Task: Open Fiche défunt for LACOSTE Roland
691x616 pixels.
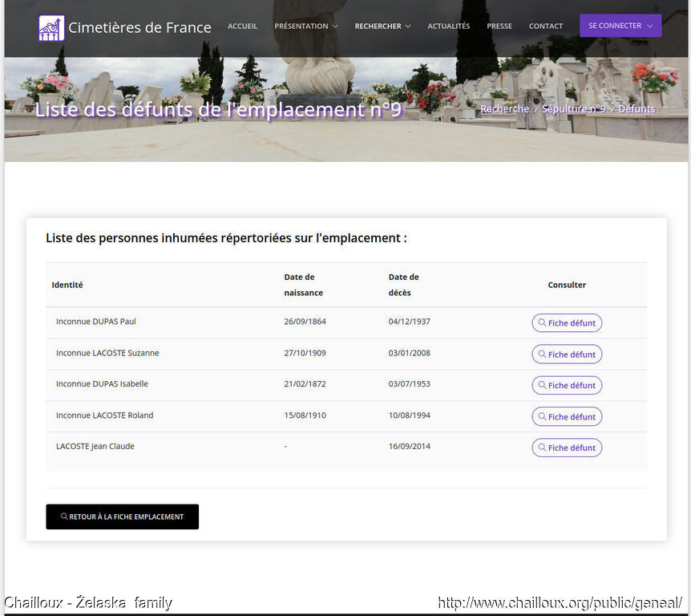Action: coord(567,417)
